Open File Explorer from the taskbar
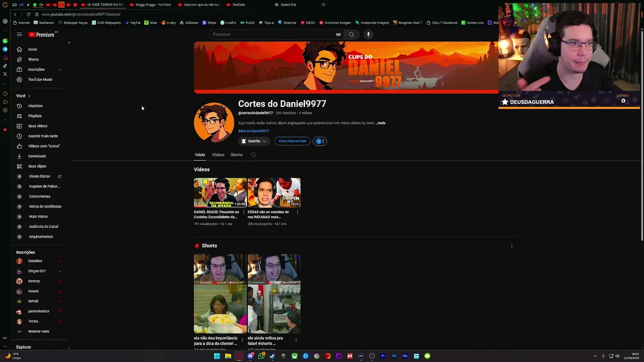Viewport: 644px width, 362px height. 228,356
